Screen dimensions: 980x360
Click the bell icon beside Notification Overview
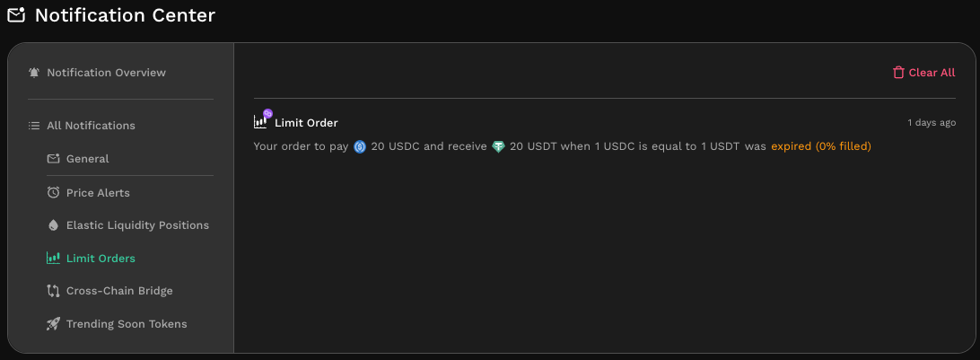[x=34, y=73]
